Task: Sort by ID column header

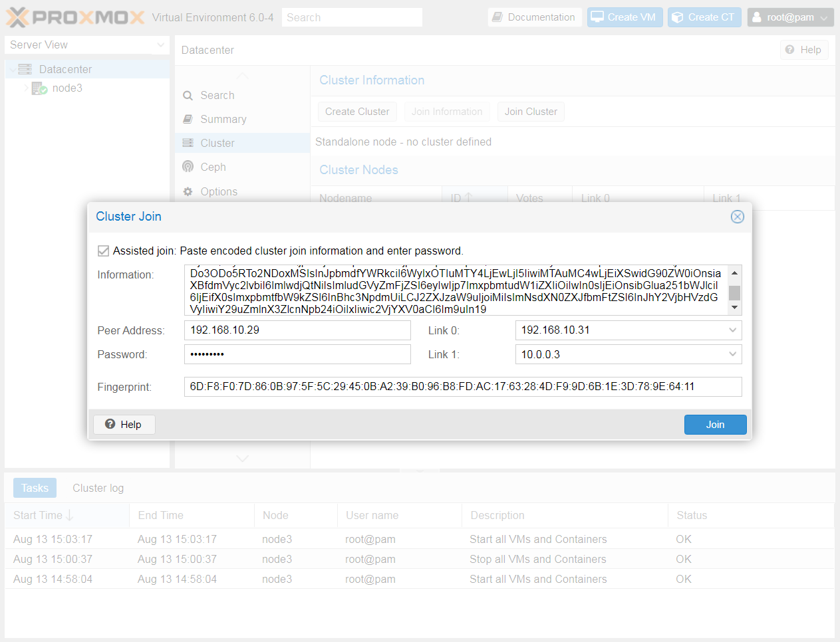Action: click(475, 198)
